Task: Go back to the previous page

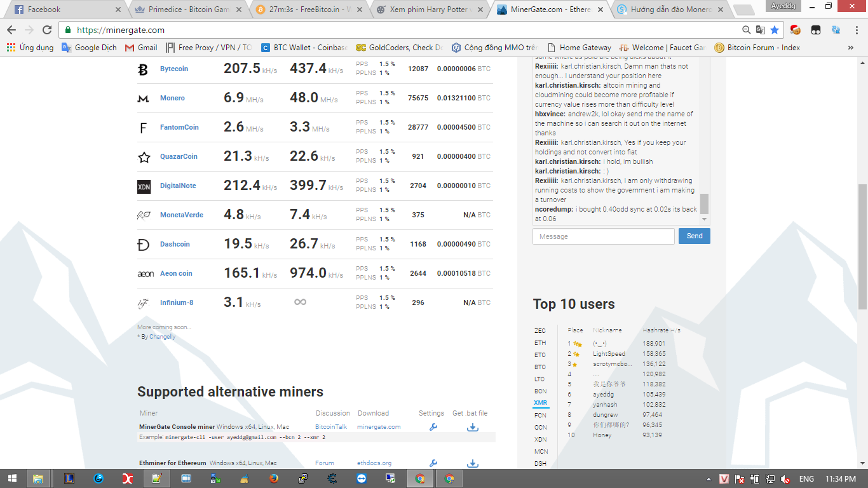Action: click(11, 30)
